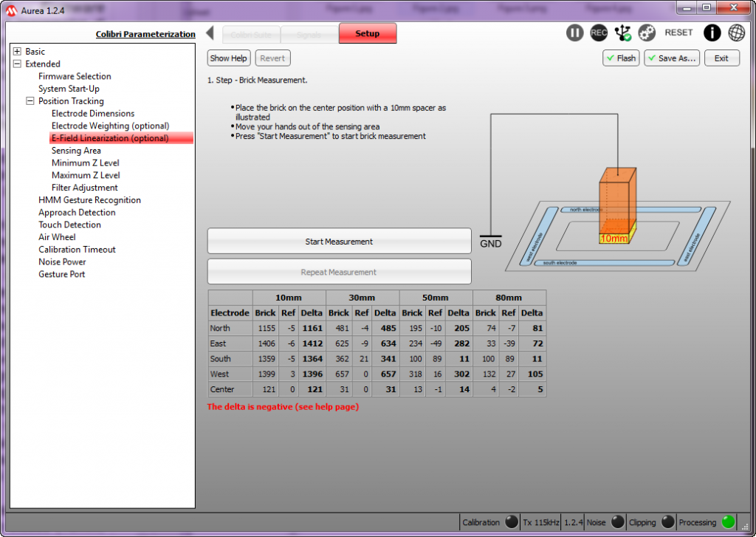This screenshot has height=537, width=756.
Task: Click the Calibration status indicator light
Action: coord(511,522)
